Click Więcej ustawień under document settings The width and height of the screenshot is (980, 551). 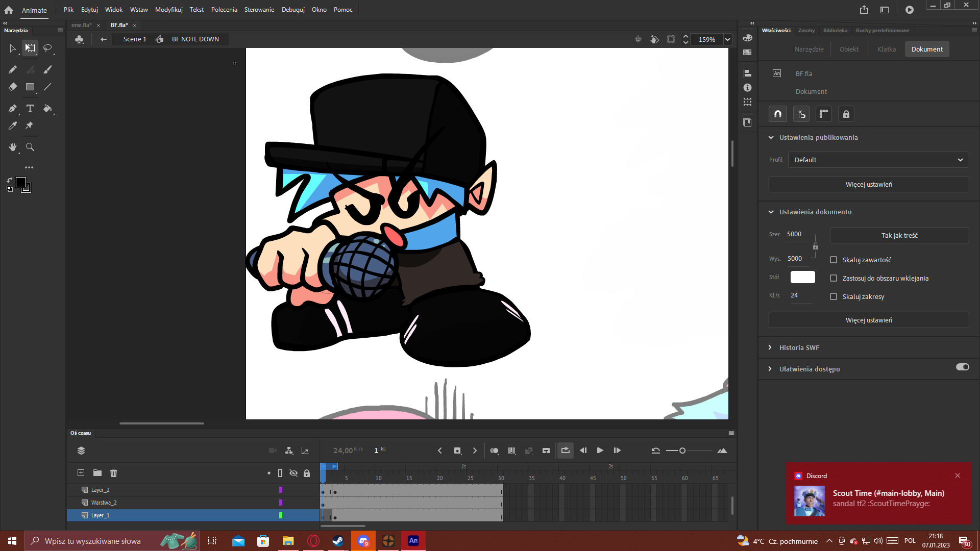point(869,320)
